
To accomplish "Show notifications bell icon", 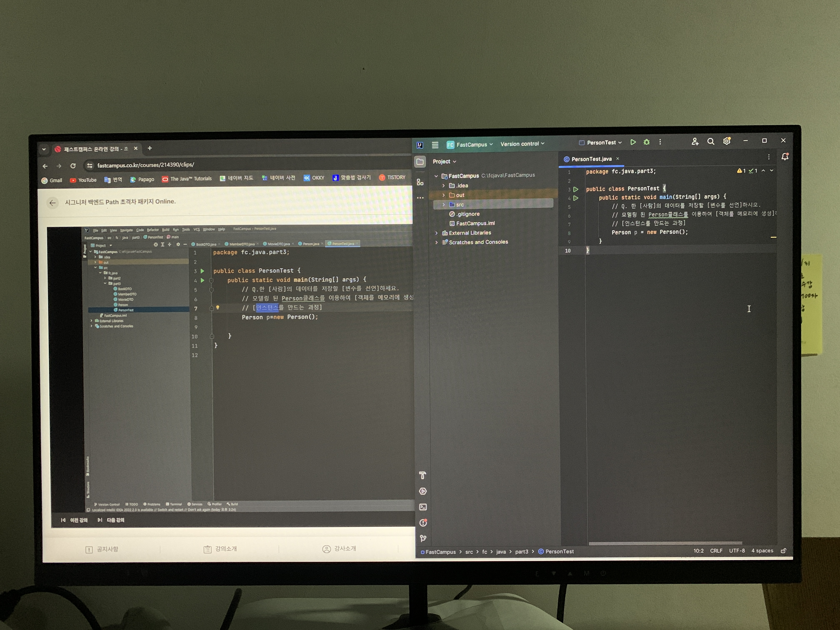I will tap(785, 156).
